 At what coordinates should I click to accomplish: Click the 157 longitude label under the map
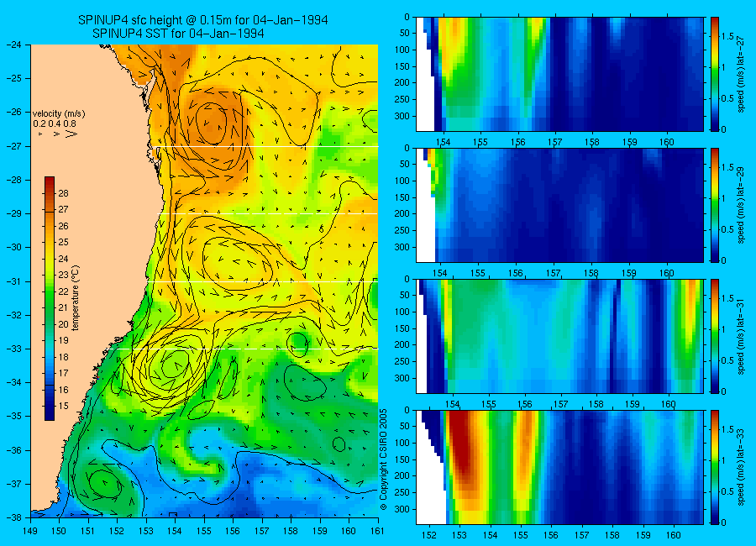(x=262, y=531)
